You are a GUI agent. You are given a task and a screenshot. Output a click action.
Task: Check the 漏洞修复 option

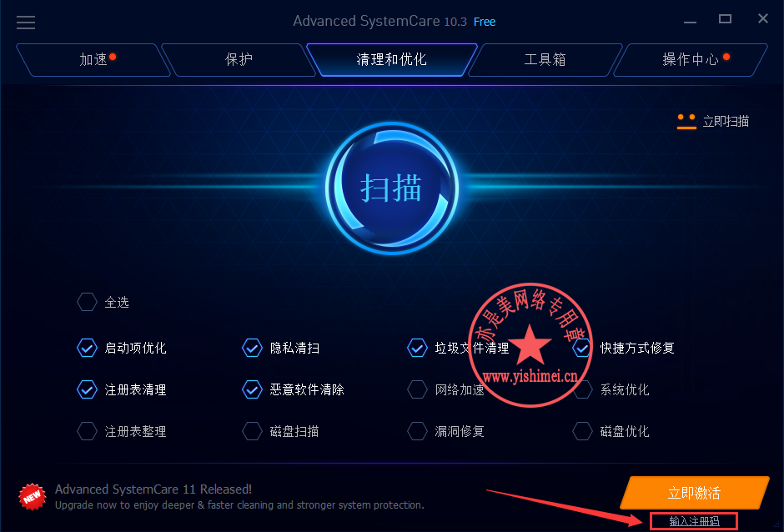tap(417, 431)
